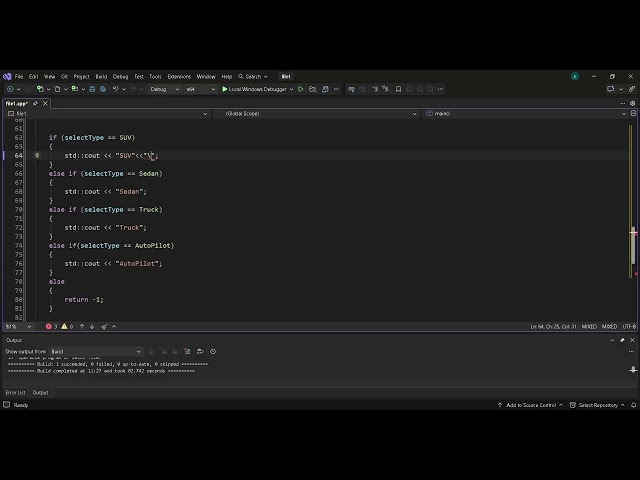The width and height of the screenshot is (640, 480).
Task: Click the MIXED line ending indicator beside UTF-8
Action: pos(609,327)
